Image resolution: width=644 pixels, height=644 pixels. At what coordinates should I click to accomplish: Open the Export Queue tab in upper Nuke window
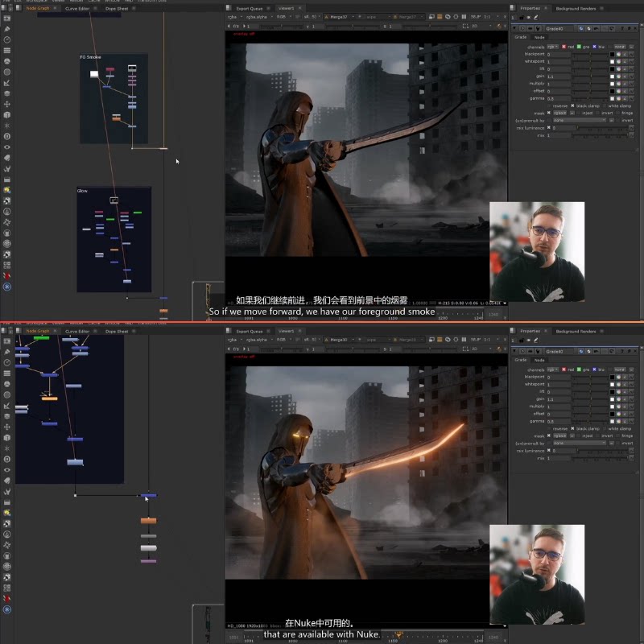click(x=250, y=8)
